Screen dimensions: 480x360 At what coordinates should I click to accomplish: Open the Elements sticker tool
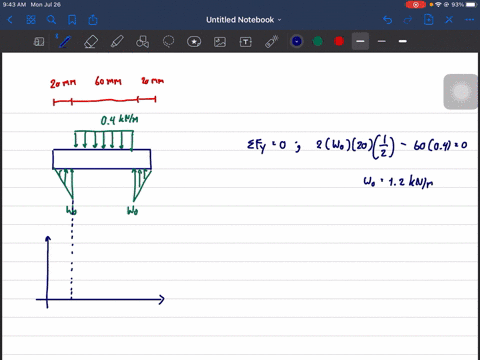(194, 42)
